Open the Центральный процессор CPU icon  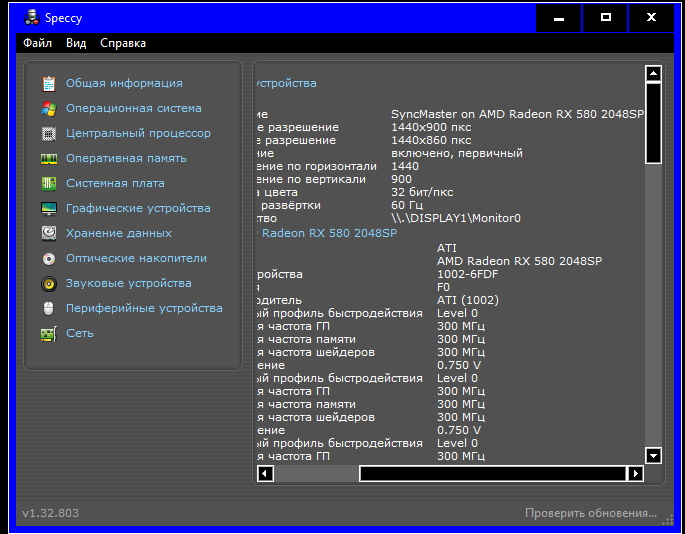pyautogui.click(x=49, y=134)
